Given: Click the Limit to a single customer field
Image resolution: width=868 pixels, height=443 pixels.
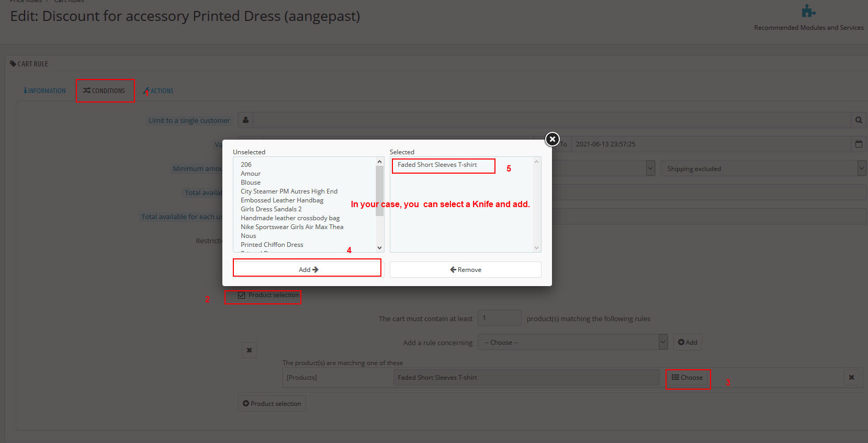Looking at the screenshot, I should point(552,120).
